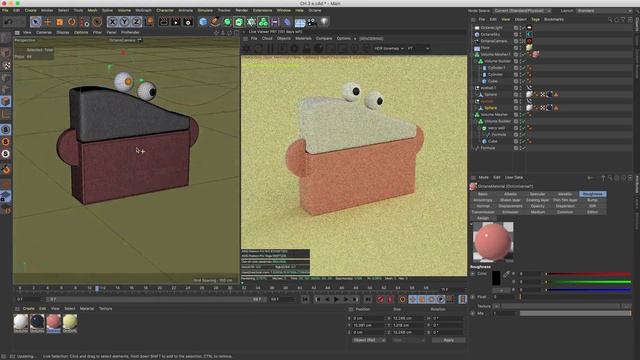Click the roughness black color swatch
The image size is (640, 360).
click(x=496, y=278)
